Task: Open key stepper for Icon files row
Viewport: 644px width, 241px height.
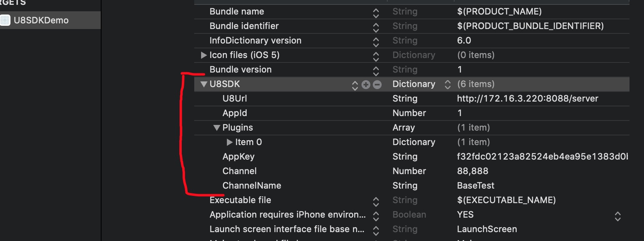Action: pyautogui.click(x=376, y=57)
